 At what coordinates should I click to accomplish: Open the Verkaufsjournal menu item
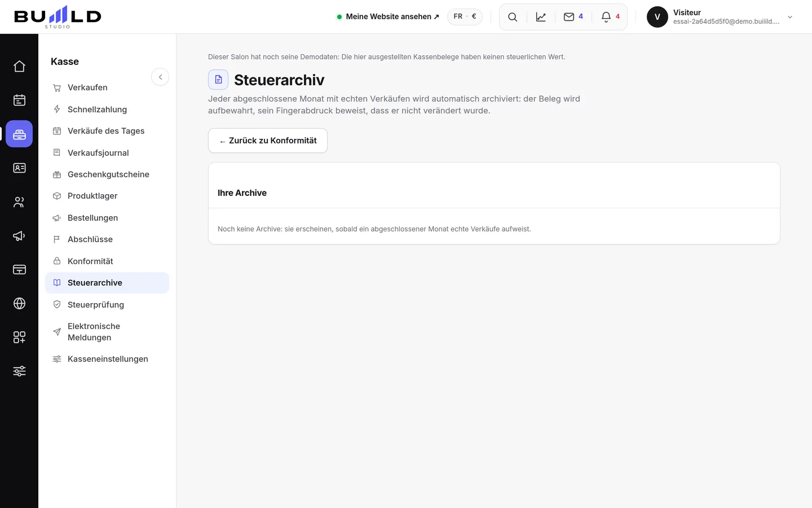pos(107,153)
